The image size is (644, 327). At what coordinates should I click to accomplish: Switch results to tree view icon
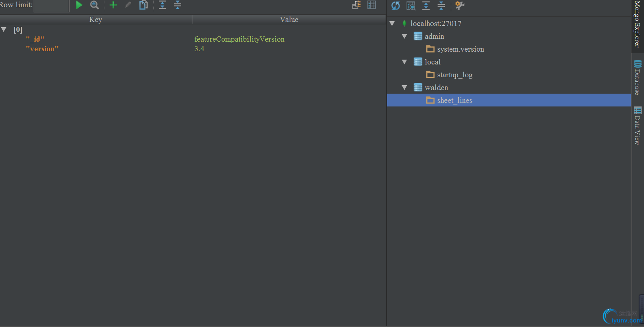click(356, 5)
